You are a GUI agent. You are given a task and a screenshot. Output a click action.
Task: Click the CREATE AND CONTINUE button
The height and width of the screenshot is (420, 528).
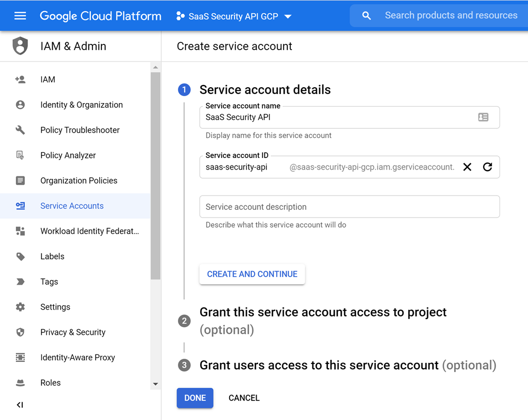pos(252,274)
